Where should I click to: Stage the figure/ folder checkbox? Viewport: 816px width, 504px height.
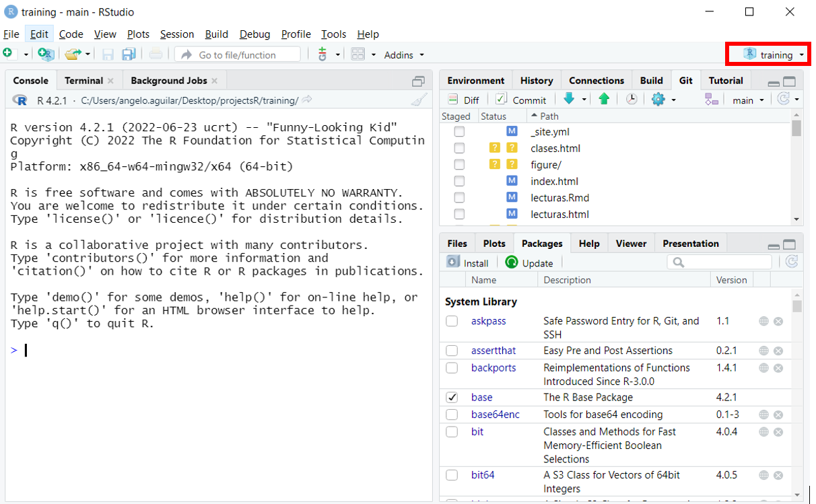459,165
